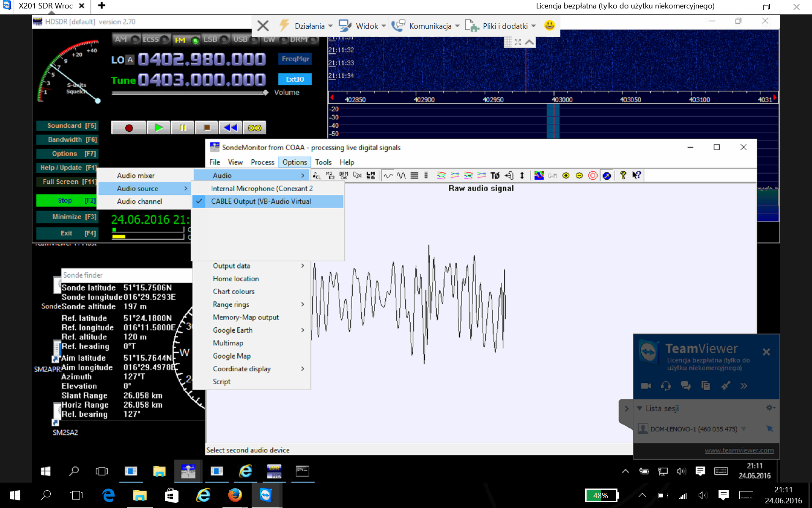
Task: Open the www.teamviewer.com link
Action: 739,450
